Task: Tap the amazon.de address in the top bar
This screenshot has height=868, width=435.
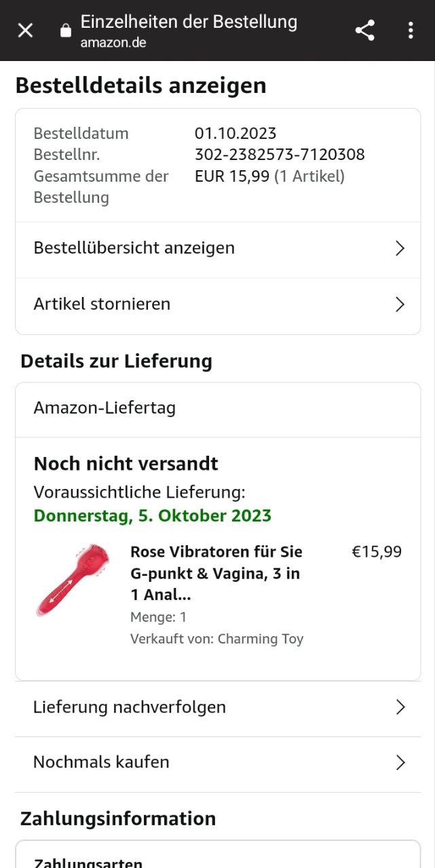Action: pos(113,43)
